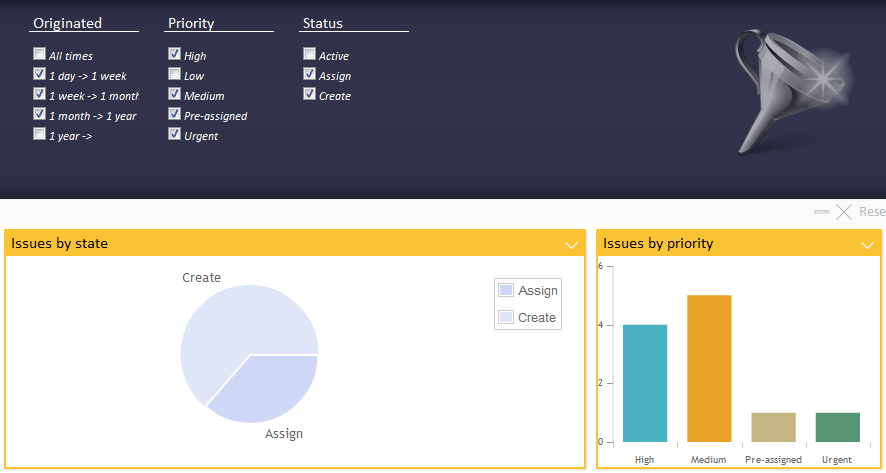Image resolution: width=886 pixels, height=473 pixels.
Task: Click the Reset link
Action: tap(871, 212)
